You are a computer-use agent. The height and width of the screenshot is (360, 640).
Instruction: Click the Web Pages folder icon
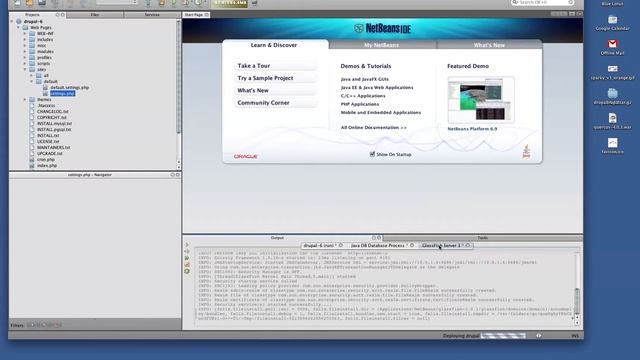(x=25, y=27)
